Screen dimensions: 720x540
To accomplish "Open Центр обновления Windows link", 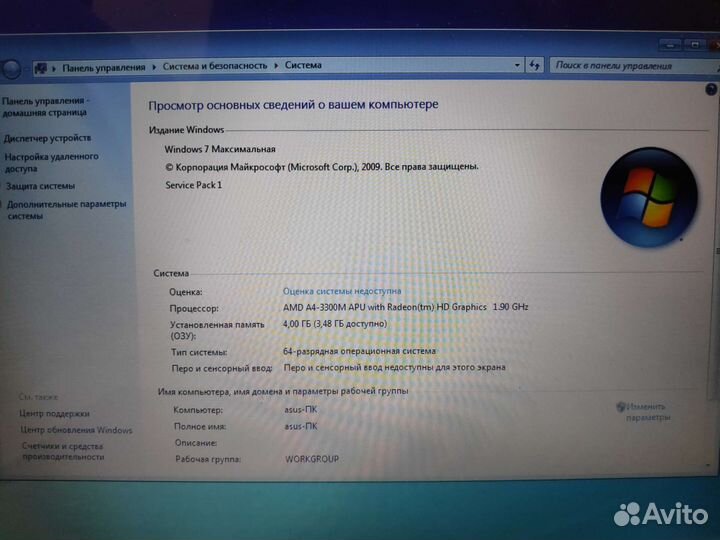I will (76, 430).
